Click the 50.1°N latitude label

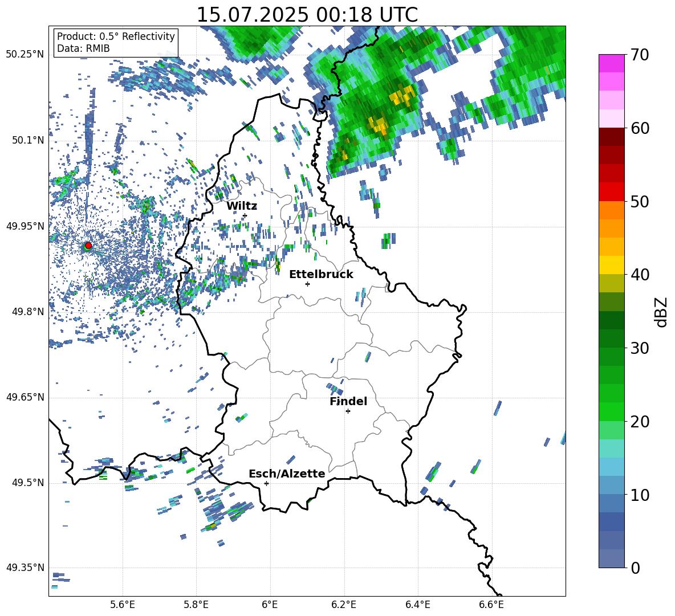pos(28,140)
